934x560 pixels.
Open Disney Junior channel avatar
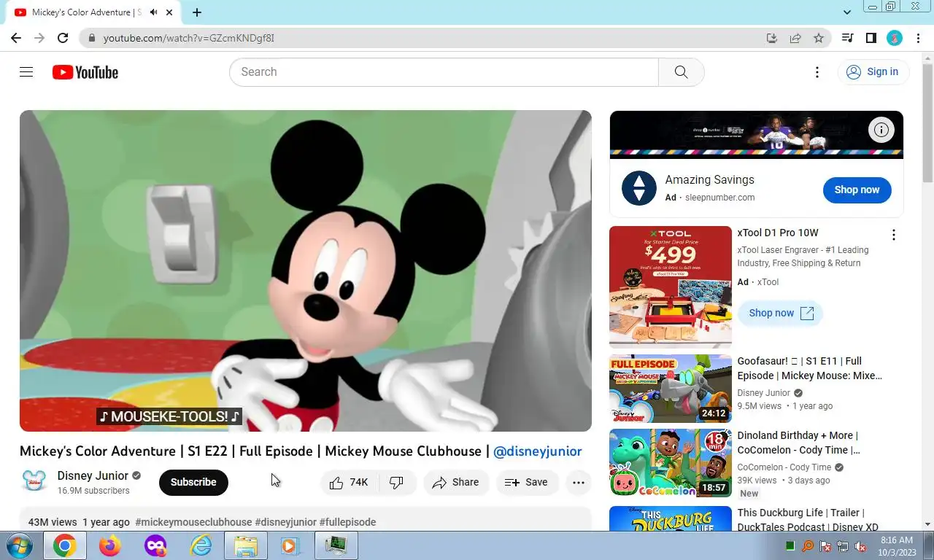coord(34,482)
